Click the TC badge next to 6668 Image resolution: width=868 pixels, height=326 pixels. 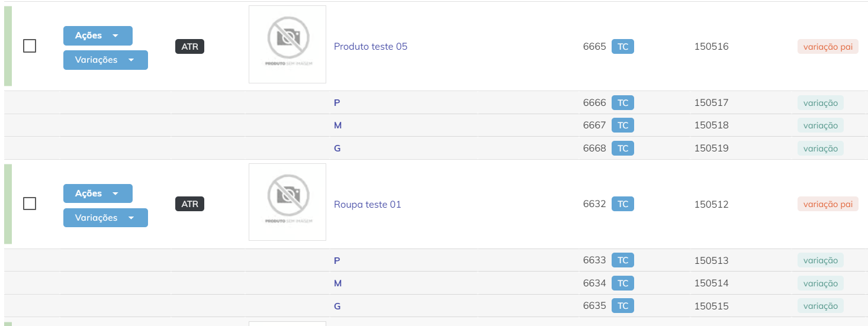click(x=623, y=149)
